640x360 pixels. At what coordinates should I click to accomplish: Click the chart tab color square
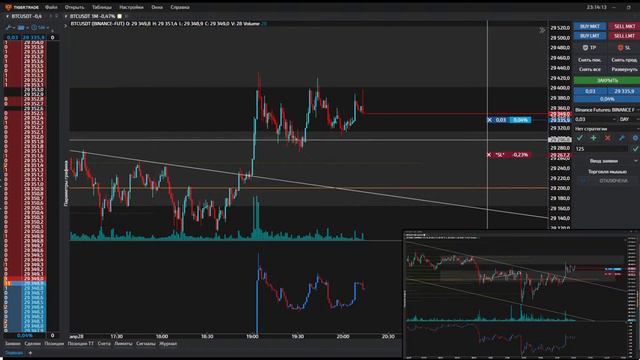point(120,16)
